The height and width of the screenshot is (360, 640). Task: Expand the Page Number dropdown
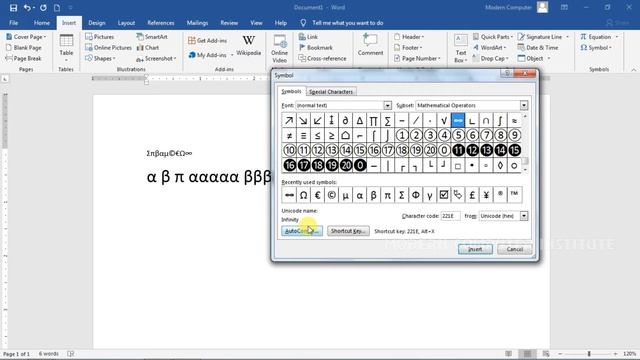[x=439, y=59]
